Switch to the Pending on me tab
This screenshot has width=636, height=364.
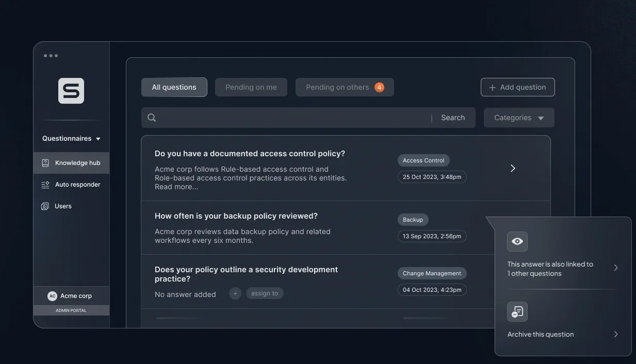pos(251,87)
